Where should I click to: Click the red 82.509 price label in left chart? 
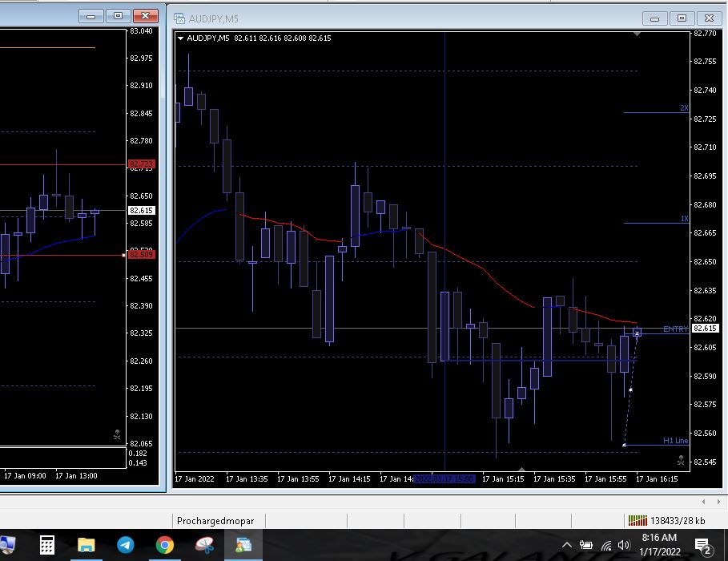pos(141,254)
